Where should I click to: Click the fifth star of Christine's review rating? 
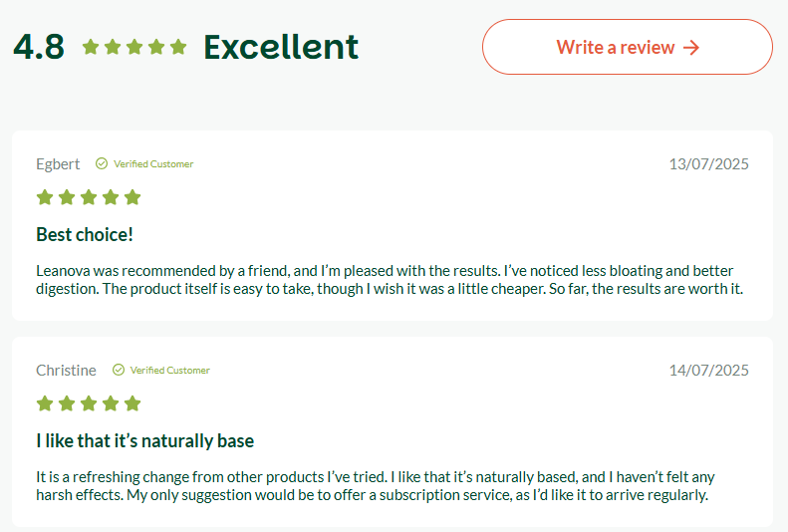(x=132, y=403)
